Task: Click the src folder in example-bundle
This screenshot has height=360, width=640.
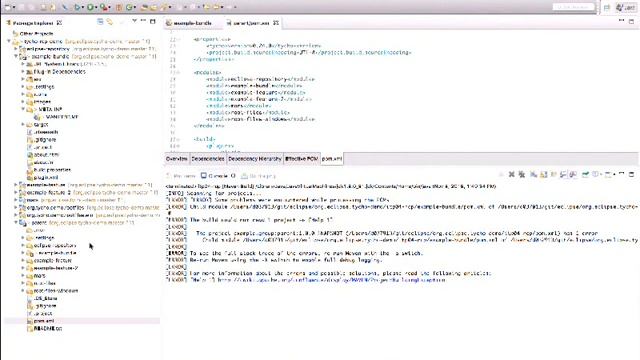Action: 33,79
